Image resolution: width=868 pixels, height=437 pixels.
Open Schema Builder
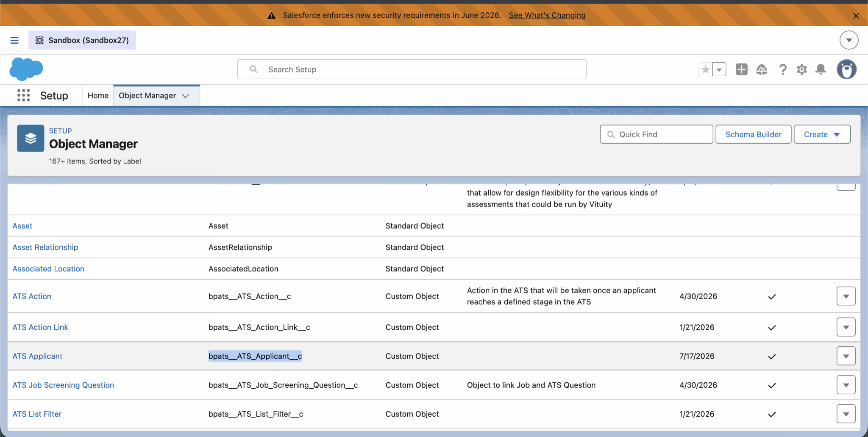tap(754, 134)
